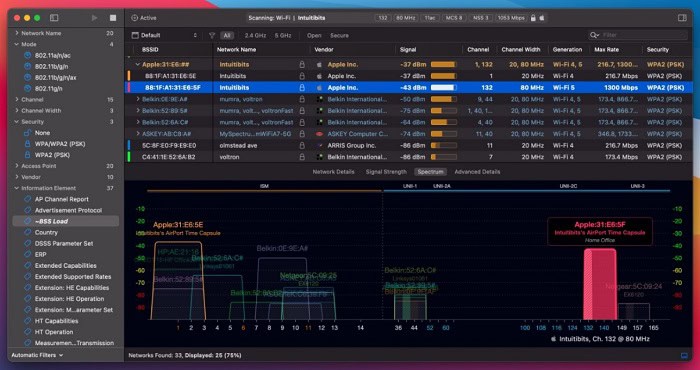The image size is (700, 370).
Task: Click the search magnifier icon
Action: coord(594,35)
